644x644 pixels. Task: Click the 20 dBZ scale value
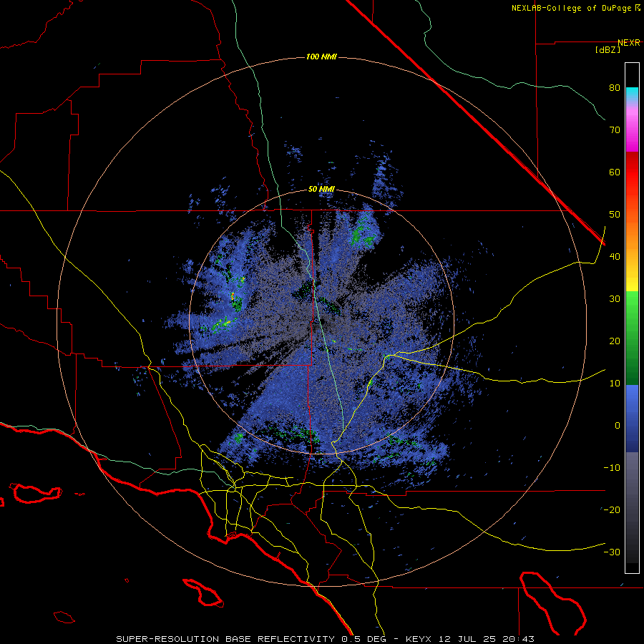(x=615, y=341)
